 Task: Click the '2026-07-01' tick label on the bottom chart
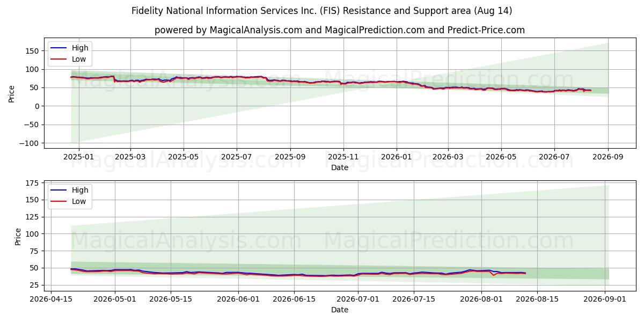[358, 300]
